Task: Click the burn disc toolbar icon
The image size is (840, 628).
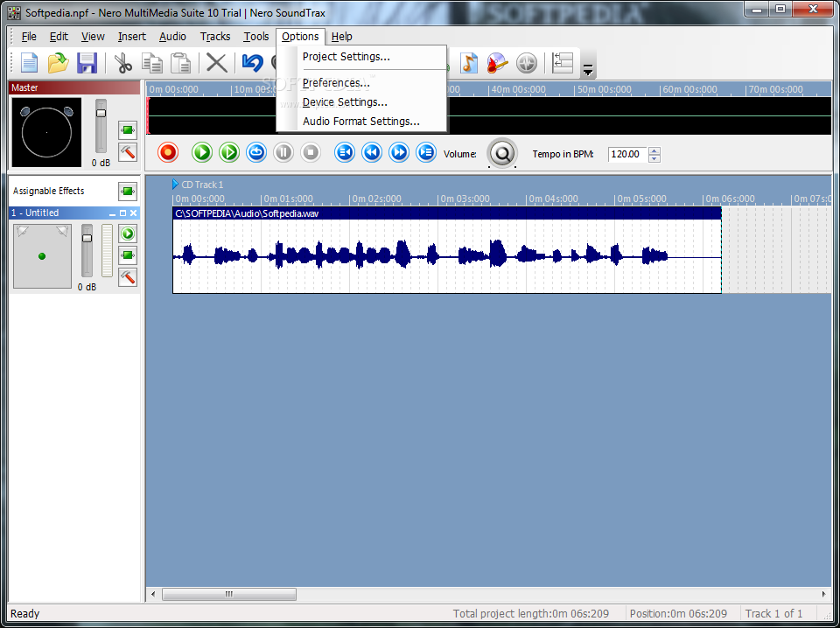Action: (497, 63)
